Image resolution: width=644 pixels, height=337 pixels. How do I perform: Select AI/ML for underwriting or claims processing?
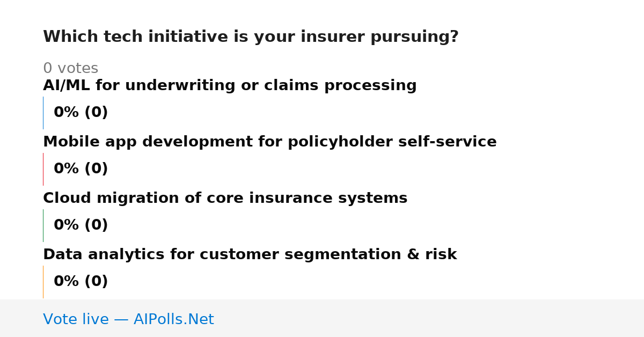tap(230, 86)
